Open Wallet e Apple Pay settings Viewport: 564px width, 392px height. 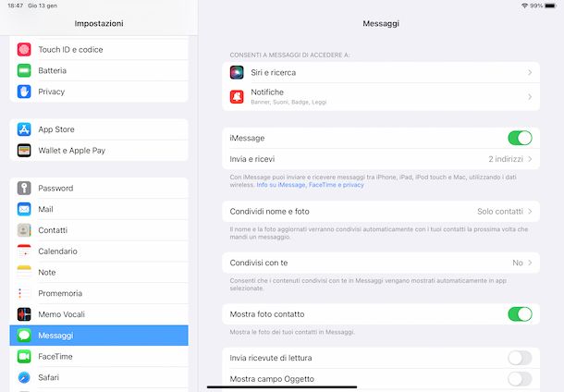pos(99,151)
